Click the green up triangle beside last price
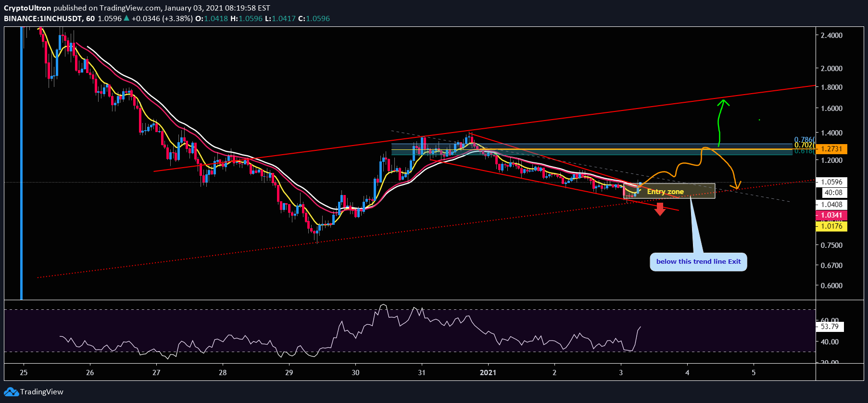Image resolution: width=868 pixels, height=403 pixels. pyautogui.click(x=126, y=18)
